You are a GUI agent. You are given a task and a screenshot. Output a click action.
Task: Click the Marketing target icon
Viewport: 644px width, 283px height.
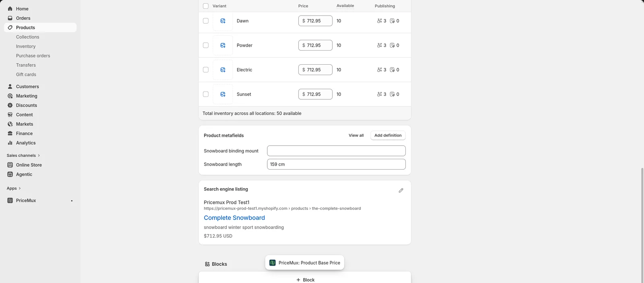pyautogui.click(x=10, y=96)
